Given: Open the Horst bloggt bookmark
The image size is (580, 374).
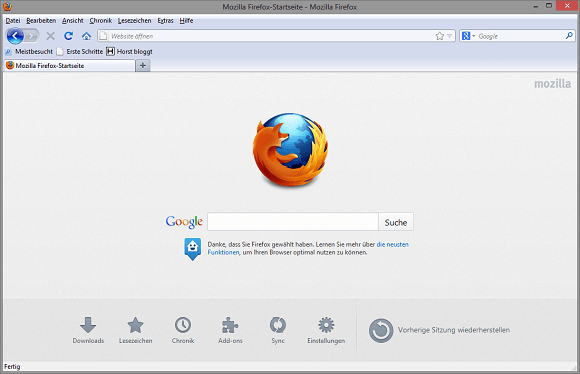Looking at the screenshot, I should (x=129, y=51).
